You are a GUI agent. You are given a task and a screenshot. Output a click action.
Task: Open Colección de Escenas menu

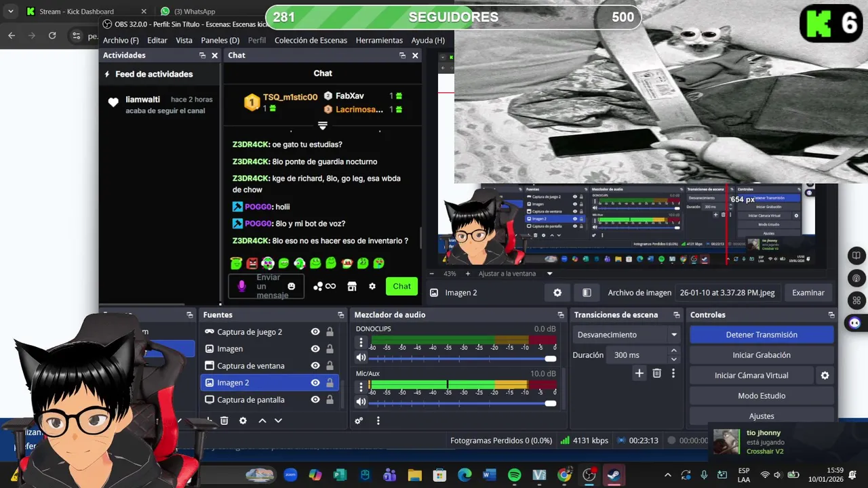pos(311,41)
